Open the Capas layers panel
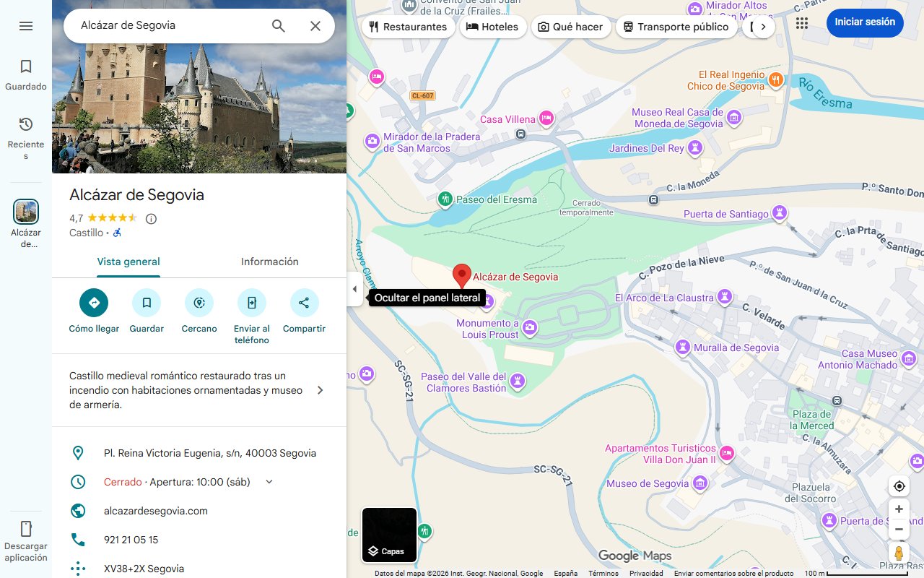The height and width of the screenshot is (578, 924). coord(389,535)
